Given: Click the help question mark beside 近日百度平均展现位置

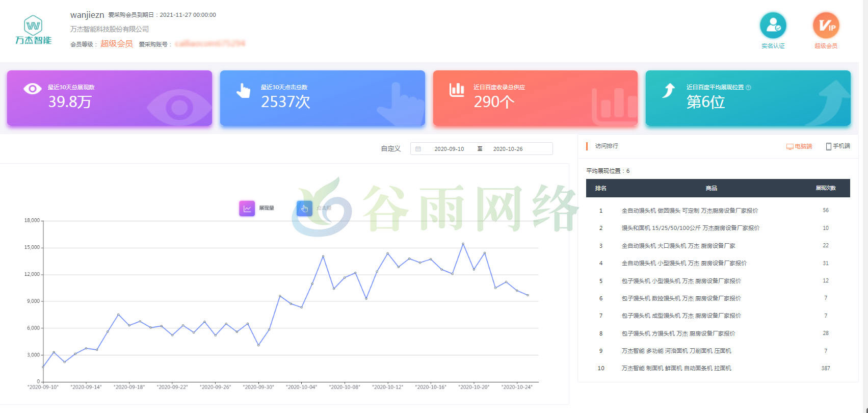Looking at the screenshot, I should pos(748,87).
